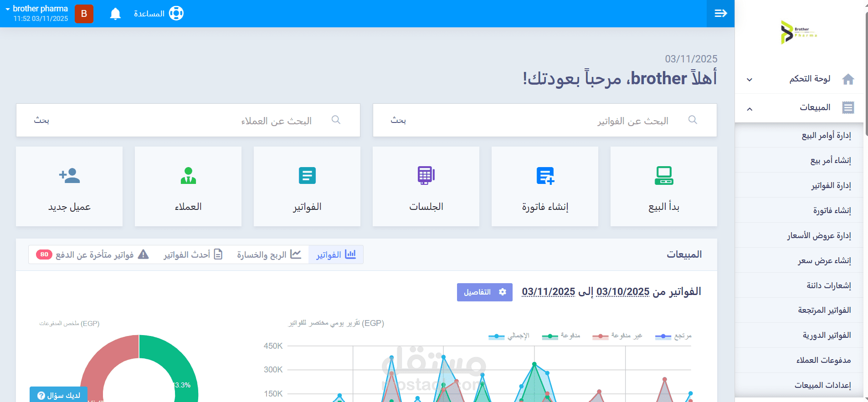Image resolution: width=868 pixels, height=402 pixels.
Task: Open الفواتير الدورية sidebar item
Action: (799, 335)
